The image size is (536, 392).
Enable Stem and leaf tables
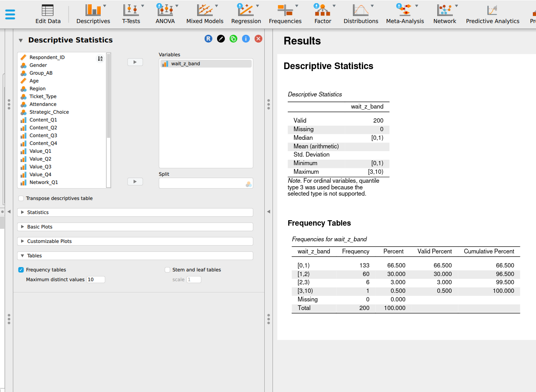pos(167,270)
